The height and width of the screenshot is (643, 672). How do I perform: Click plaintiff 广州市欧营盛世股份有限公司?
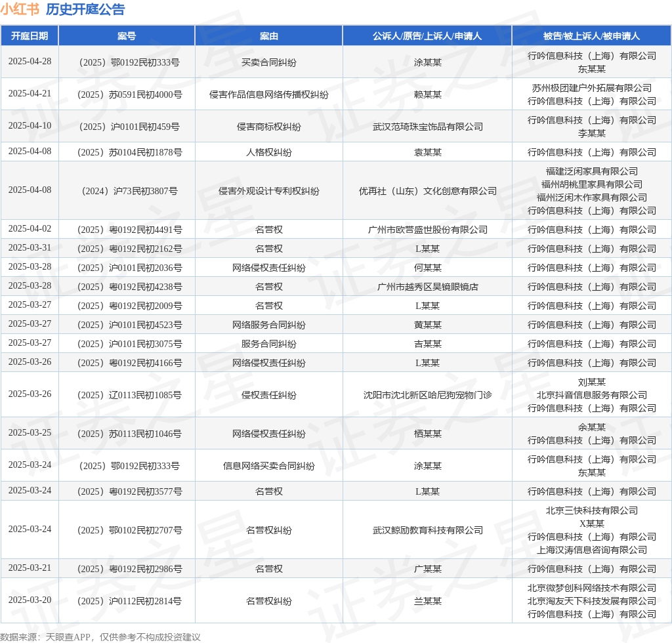click(x=427, y=230)
